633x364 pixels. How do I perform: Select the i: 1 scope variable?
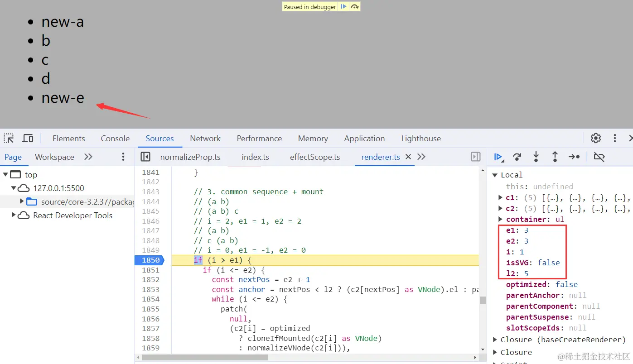pos(515,252)
